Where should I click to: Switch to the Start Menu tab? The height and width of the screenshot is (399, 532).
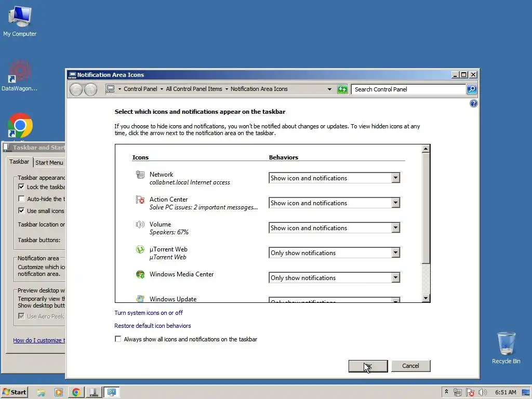tap(49, 163)
